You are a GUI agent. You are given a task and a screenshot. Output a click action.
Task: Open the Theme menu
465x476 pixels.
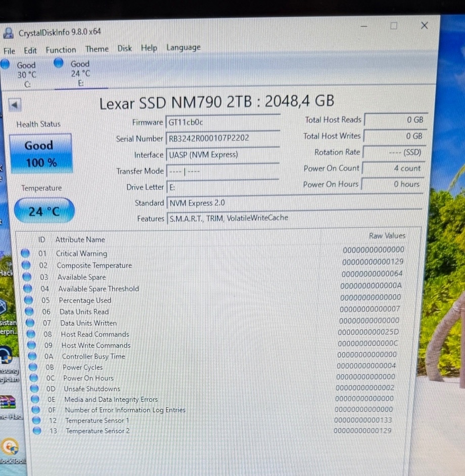97,49
